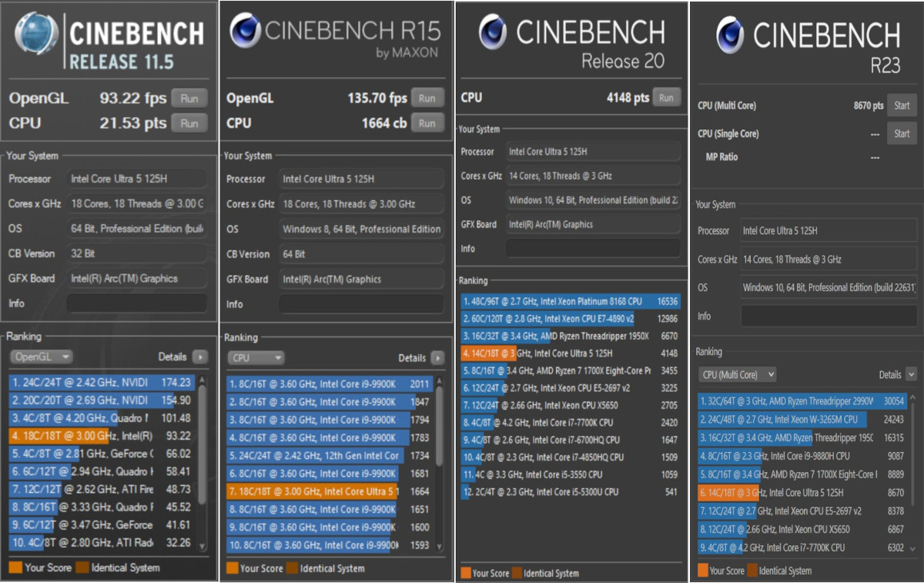Viewport: 924px width, 583px height.
Task: Click the Cinebench 11.5 globe logo
Action: point(36,34)
